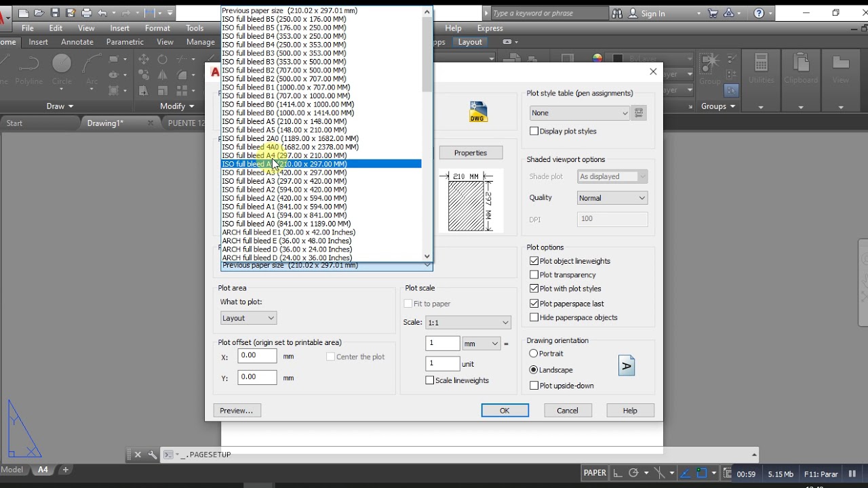Close the command line with the X icon
This screenshot has width=868, height=488.
[x=138, y=455]
